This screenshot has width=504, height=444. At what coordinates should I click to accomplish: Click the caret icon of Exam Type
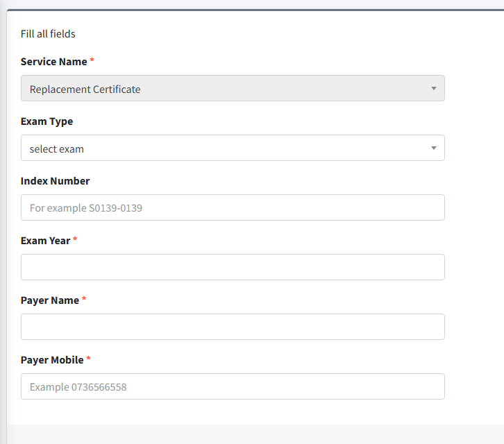pos(433,148)
